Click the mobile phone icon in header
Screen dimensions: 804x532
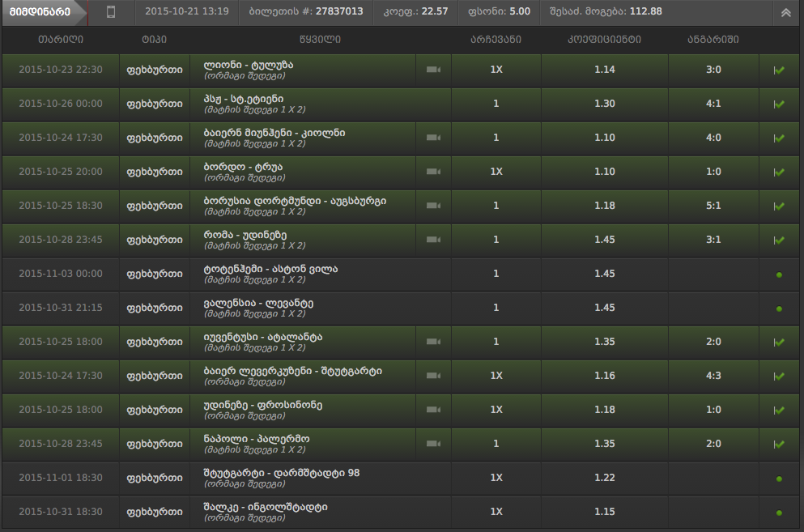(x=111, y=12)
